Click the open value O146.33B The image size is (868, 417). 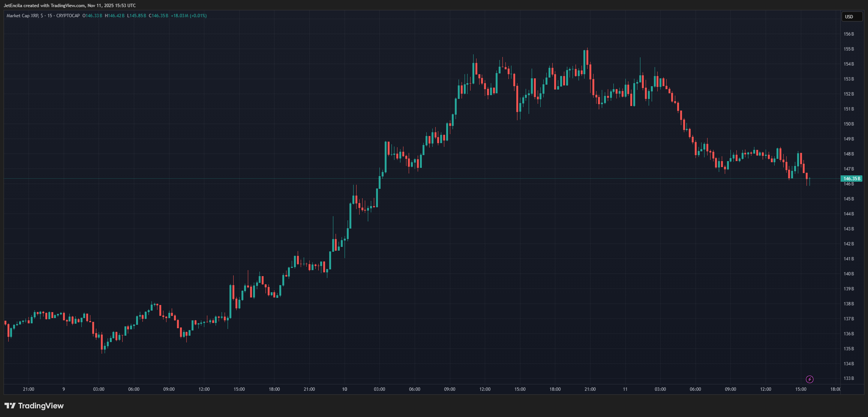(x=92, y=16)
